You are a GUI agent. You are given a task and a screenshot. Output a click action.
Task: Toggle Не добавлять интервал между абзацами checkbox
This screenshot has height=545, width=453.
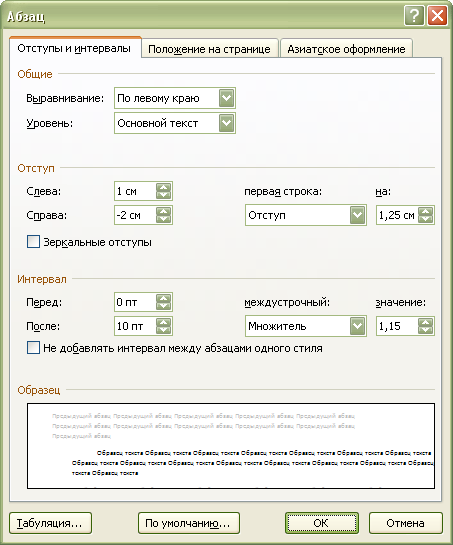33,348
